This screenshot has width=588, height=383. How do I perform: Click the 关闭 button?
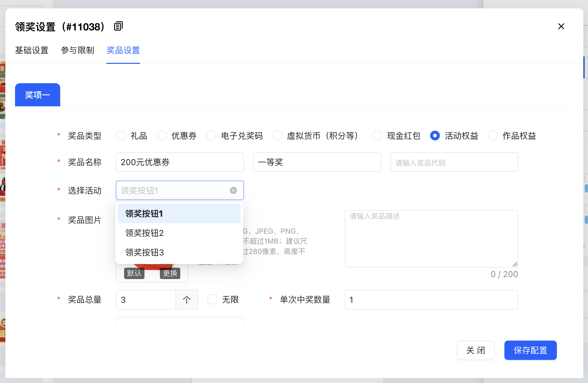coord(475,350)
